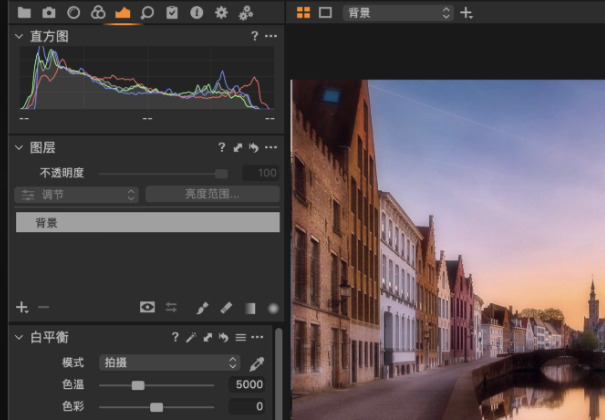Image resolution: width=605 pixels, height=420 pixels.
Task: Select the erase mask tool in Layers
Action: tap(226, 308)
